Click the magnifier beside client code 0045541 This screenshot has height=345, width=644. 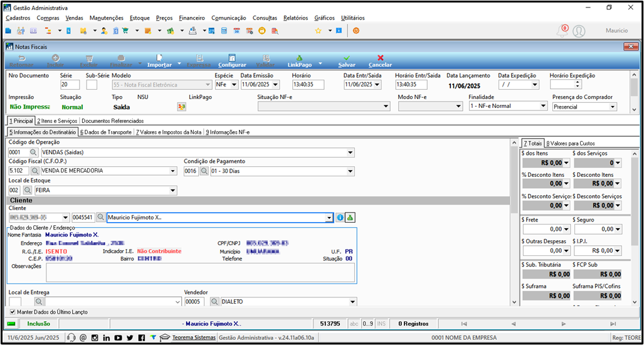coord(100,218)
